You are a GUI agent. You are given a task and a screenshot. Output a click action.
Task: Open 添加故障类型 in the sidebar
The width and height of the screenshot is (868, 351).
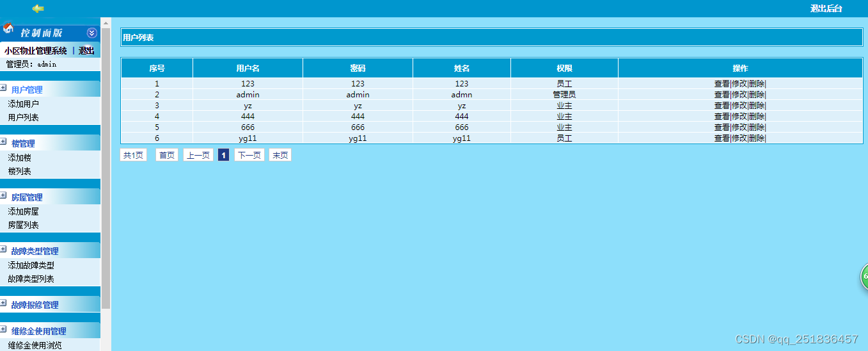(31, 265)
